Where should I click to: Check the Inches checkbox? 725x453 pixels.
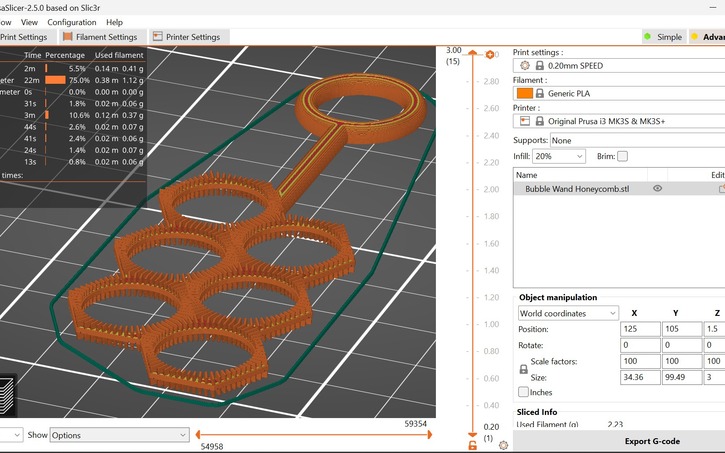click(523, 392)
